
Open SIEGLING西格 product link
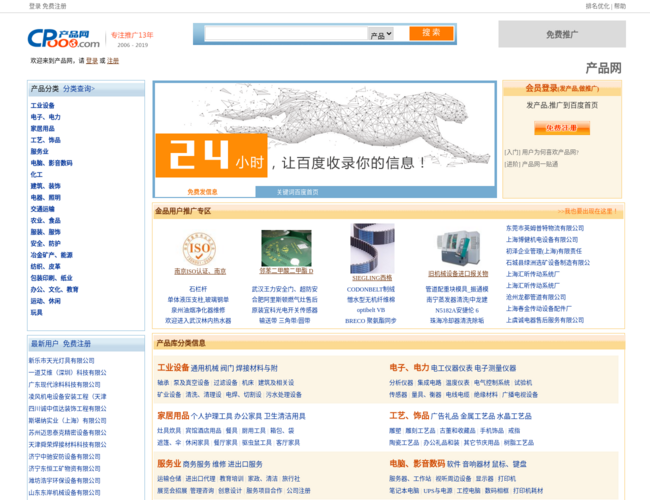coord(372,278)
